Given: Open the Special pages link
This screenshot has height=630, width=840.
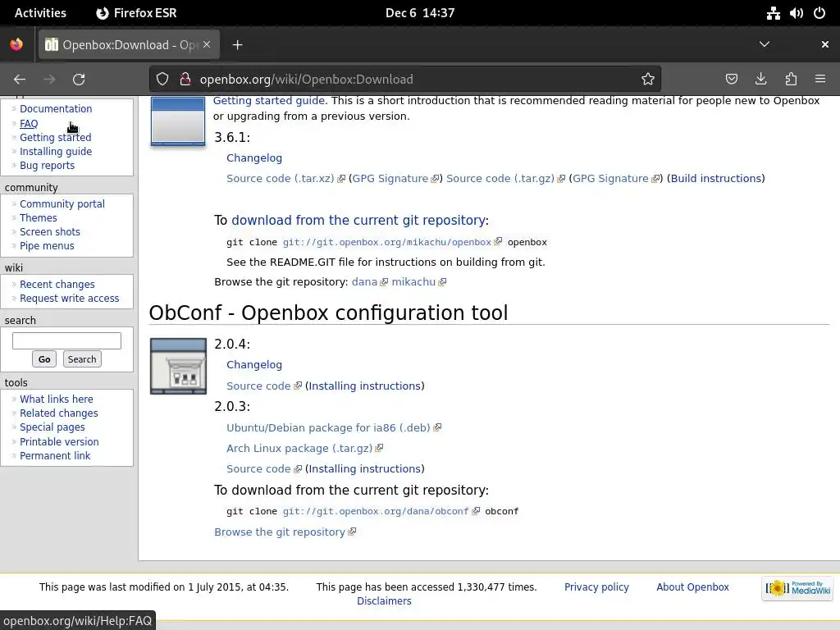Looking at the screenshot, I should 52,427.
